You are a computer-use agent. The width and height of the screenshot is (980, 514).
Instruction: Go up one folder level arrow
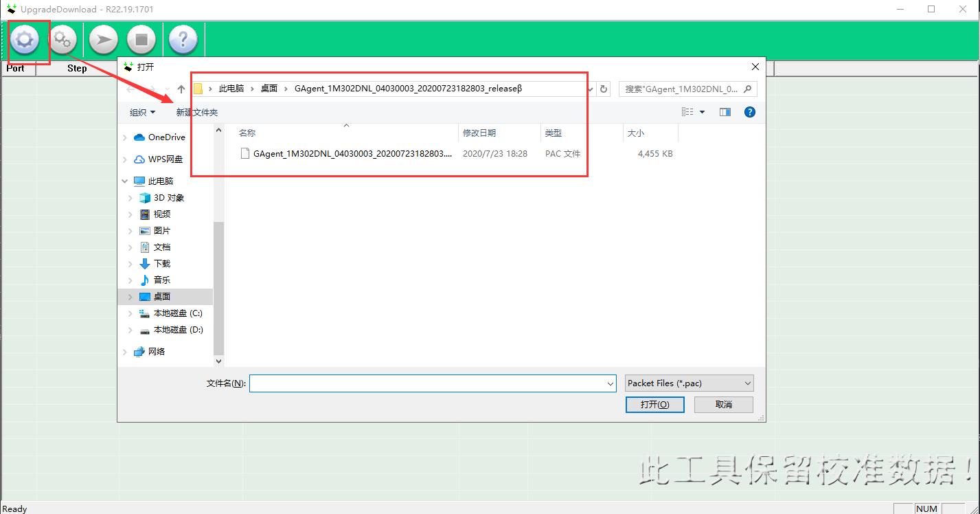point(181,89)
